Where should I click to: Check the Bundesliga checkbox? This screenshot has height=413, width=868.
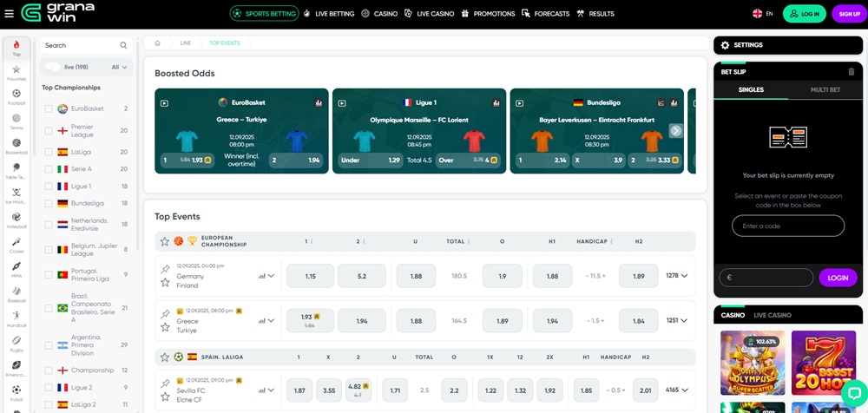[49, 203]
